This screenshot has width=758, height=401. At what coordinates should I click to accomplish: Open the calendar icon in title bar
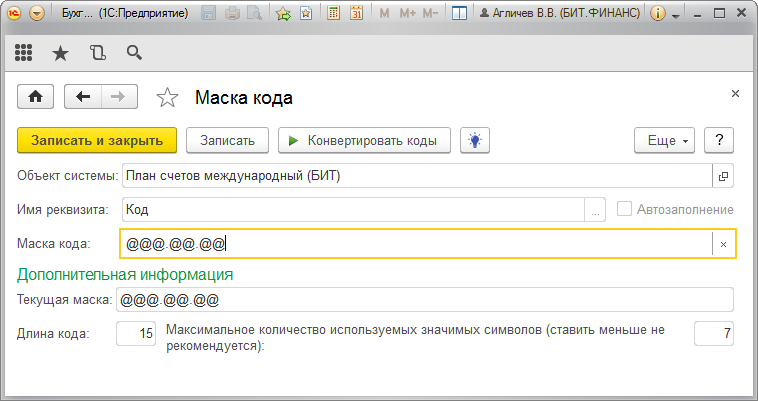click(x=355, y=14)
